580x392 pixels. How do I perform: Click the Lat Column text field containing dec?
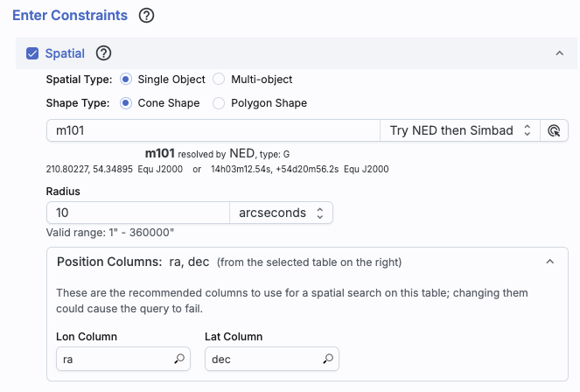click(261, 359)
